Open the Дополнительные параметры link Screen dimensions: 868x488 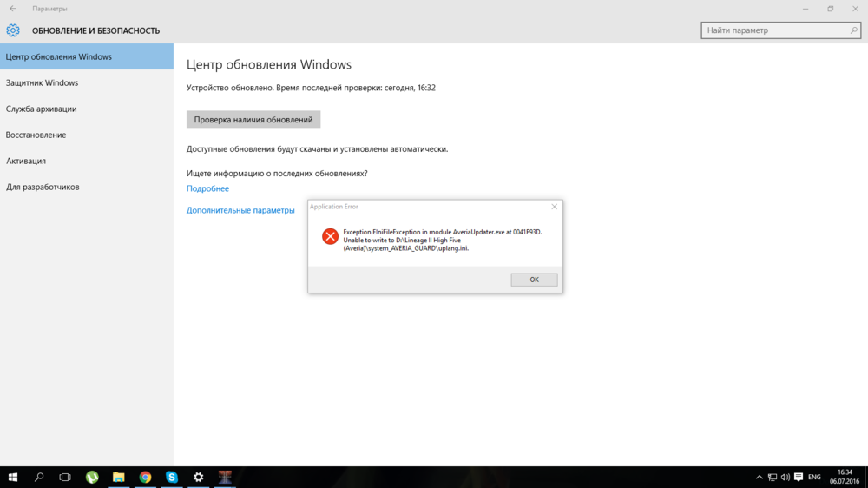tap(240, 210)
